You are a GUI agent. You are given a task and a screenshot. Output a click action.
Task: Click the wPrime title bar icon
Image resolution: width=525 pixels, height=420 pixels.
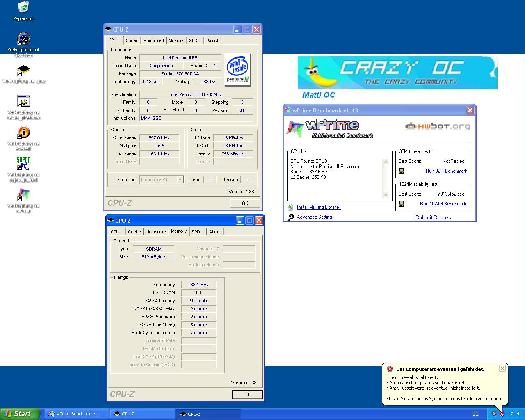pos(288,110)
